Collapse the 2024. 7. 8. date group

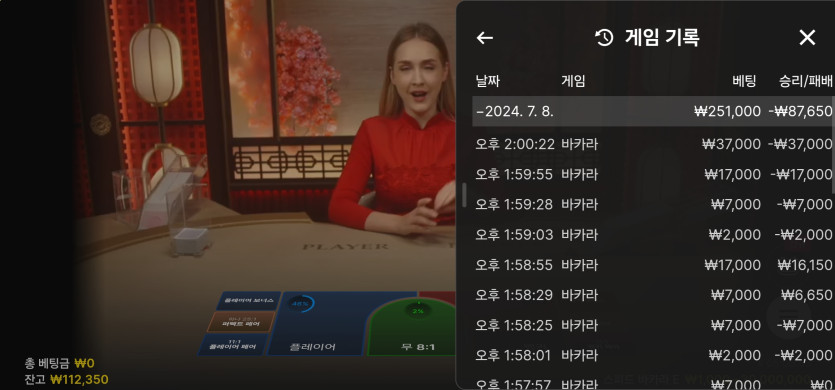(x=652, y=111)
